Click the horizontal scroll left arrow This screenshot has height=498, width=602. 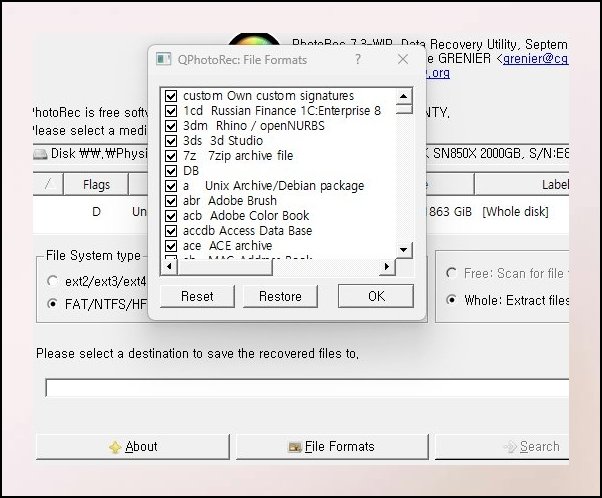169,266
